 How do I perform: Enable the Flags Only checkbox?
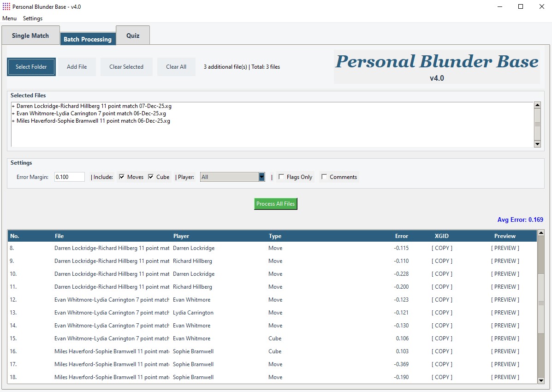(x=281, y=177)
